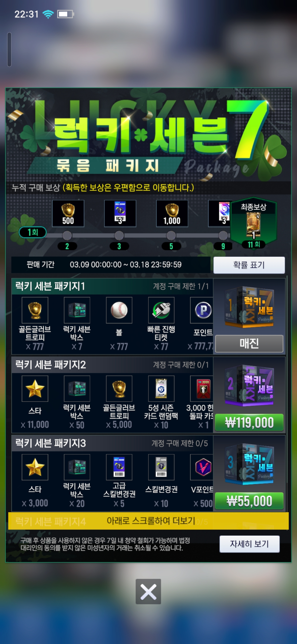The width and height of the screenshot is (297, 644).
Task: Tap the yellow scroll-down-for-more banner
Action: [x=148, y=521]
